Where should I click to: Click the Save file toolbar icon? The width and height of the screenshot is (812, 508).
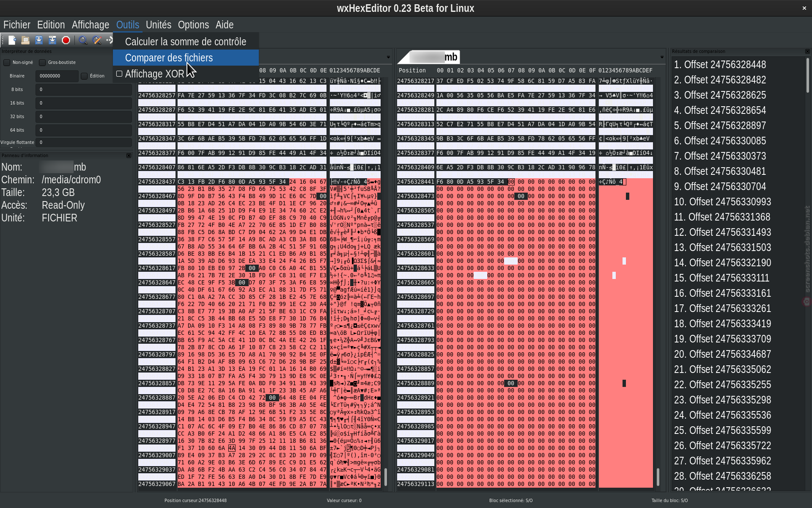click(39, 40)
